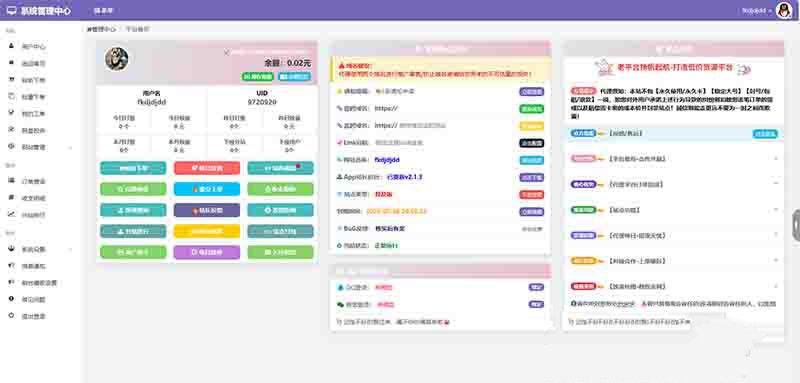800x383 pixels.
Task: Expand the notice row with the pink badge
Action: coord(673,159)
